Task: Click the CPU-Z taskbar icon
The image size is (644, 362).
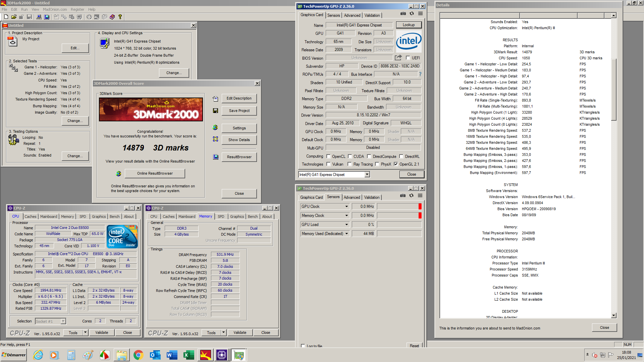Action: [x=222, y=355]
